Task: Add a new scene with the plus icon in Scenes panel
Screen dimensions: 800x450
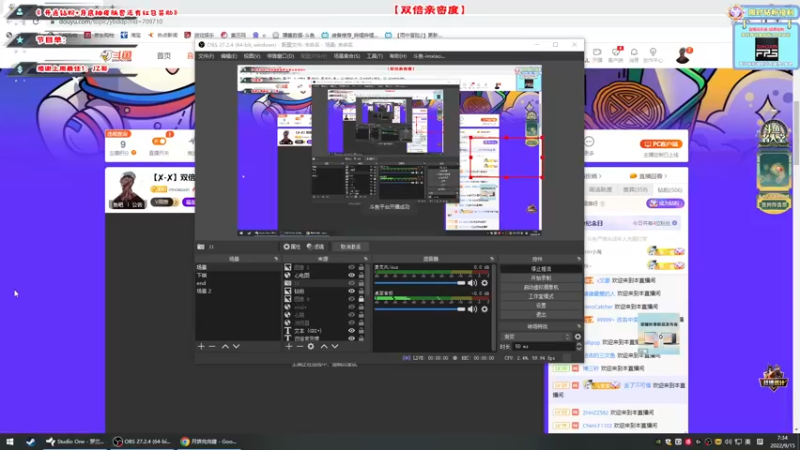Action: 201,346
